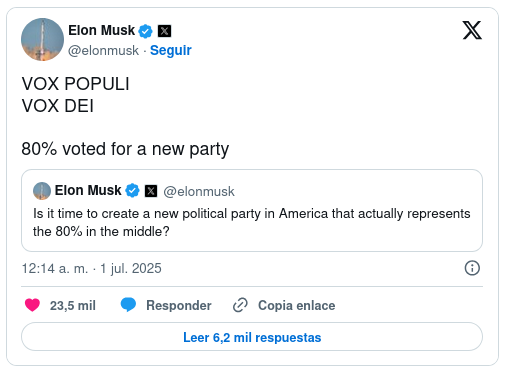Open the info circle icon near date
Screen dimensions: 510x373
(472, 268)
